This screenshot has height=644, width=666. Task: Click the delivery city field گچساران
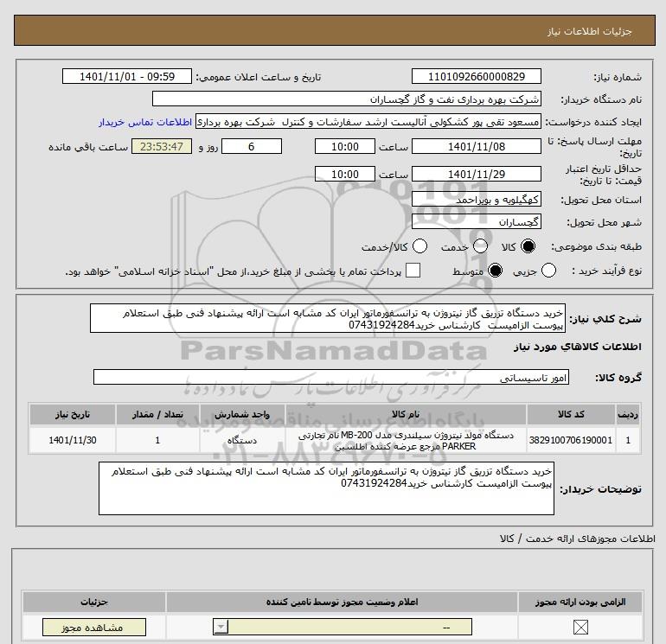(x=476, y=222)
